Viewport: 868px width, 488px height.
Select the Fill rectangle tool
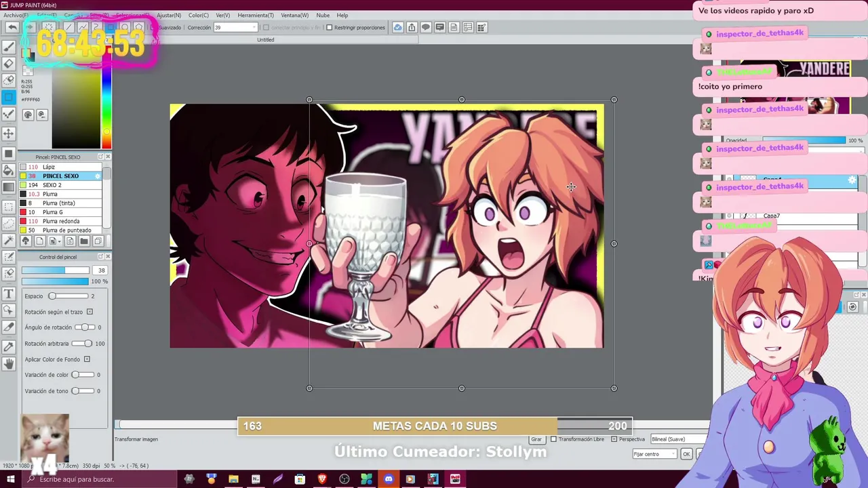9,154
